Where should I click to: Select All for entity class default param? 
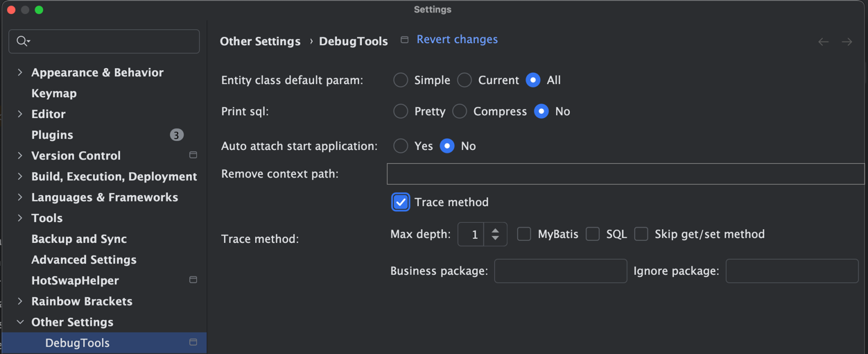[533, 80]
